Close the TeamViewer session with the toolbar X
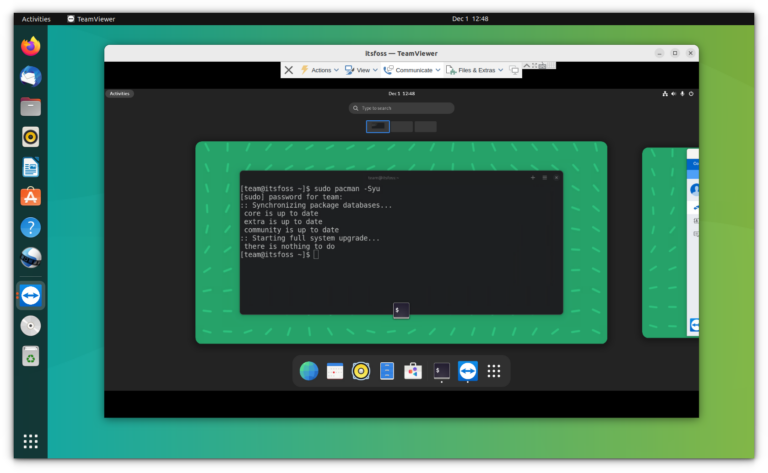 point(289,70)
